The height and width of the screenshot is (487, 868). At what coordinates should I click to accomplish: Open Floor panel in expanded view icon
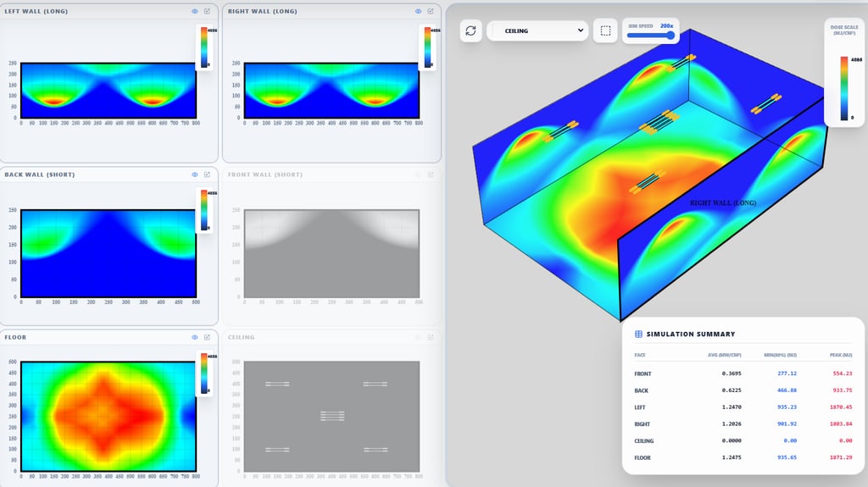click(x=207, y=337)
